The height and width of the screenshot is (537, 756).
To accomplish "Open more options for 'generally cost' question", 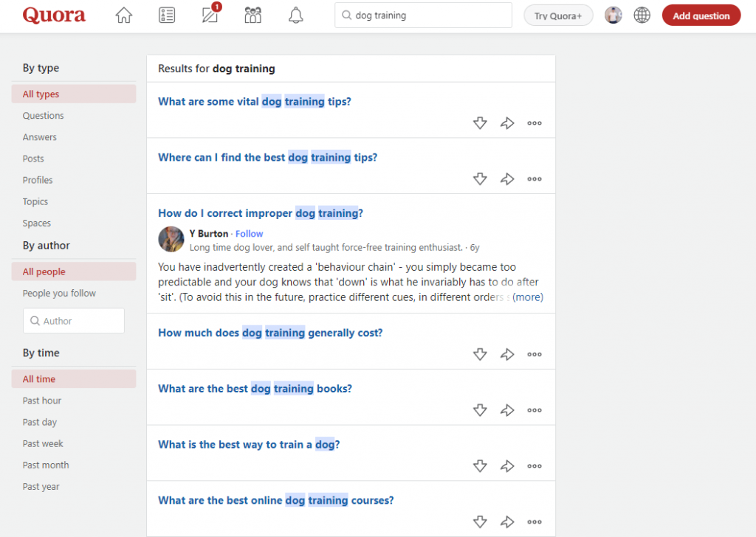I will pyautogui.click(x=535, y=354).
